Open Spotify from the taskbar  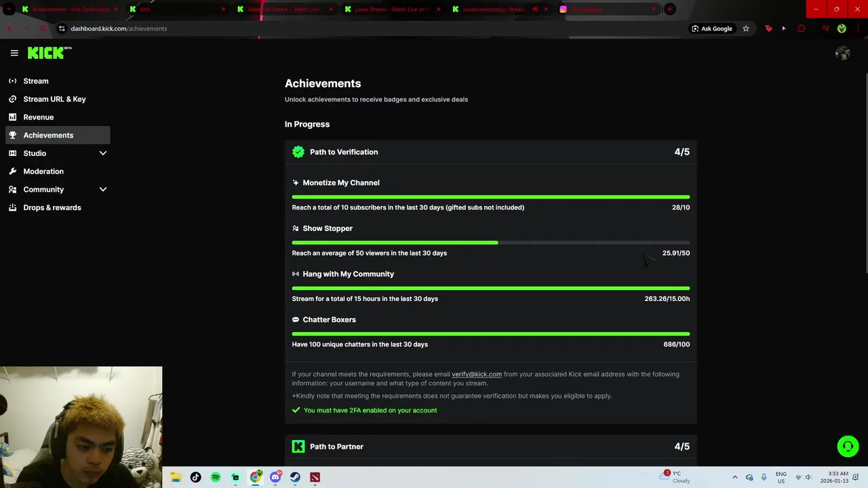pyautogui.click(x=216, y=477)
